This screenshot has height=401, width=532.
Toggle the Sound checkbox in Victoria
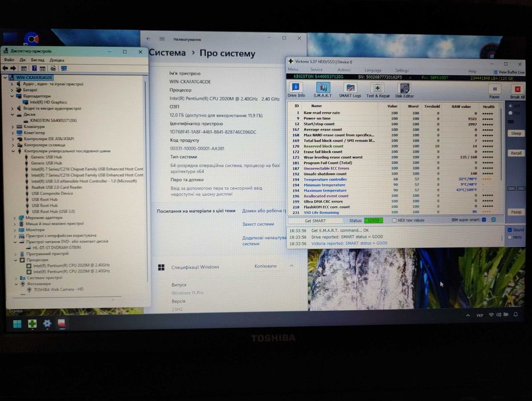pos(510,230)
